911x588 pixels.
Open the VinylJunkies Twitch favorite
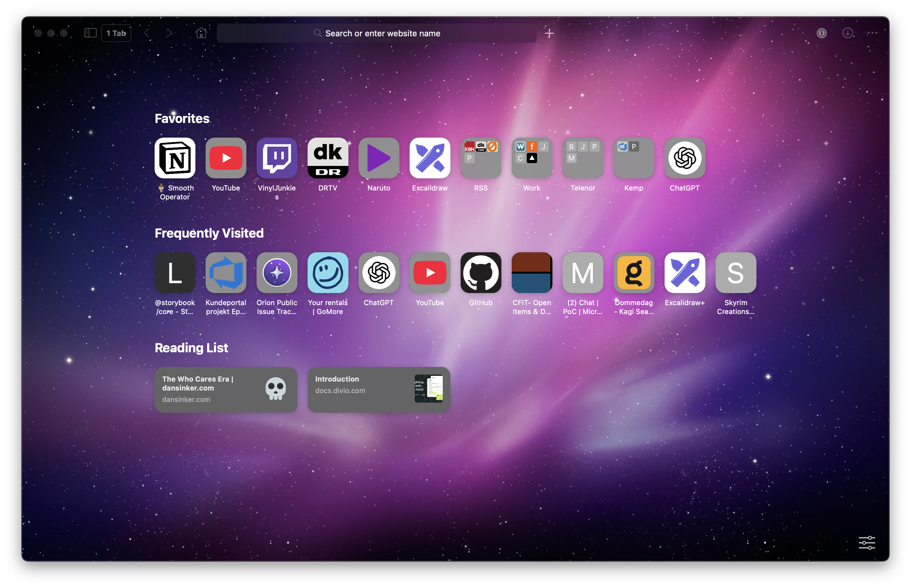277,158
